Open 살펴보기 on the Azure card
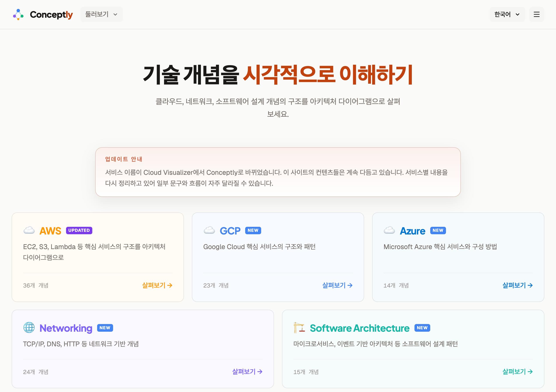556x392 pixels. tap(514, 286)
